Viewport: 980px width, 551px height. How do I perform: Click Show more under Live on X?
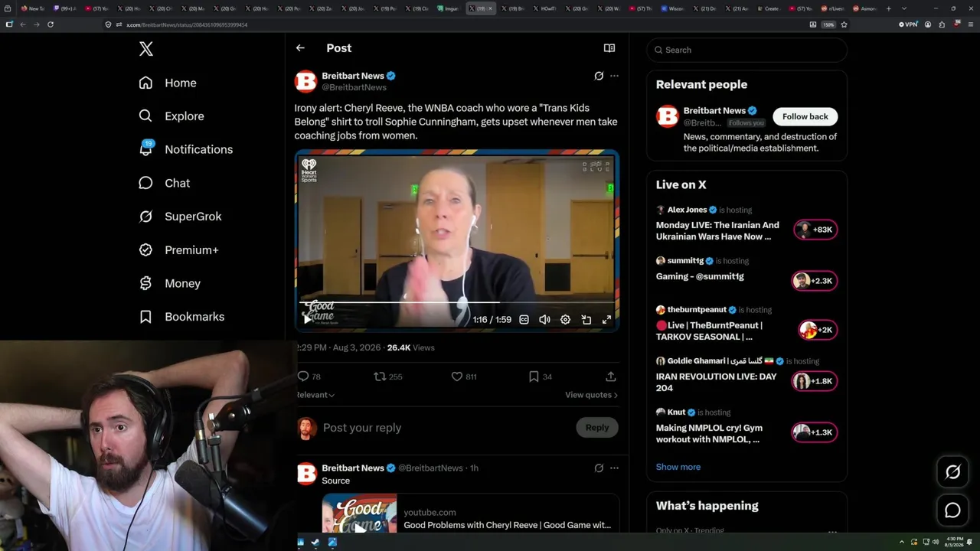pos(678,467)
